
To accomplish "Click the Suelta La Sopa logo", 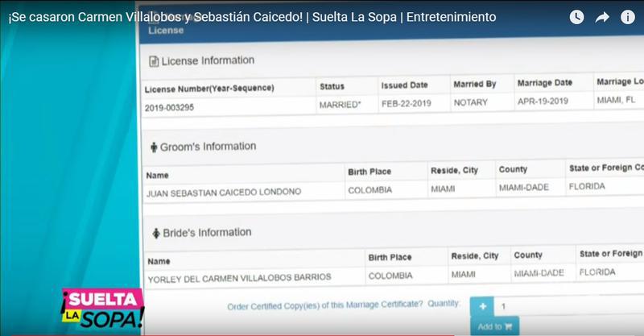I will (x=103, y=309).
